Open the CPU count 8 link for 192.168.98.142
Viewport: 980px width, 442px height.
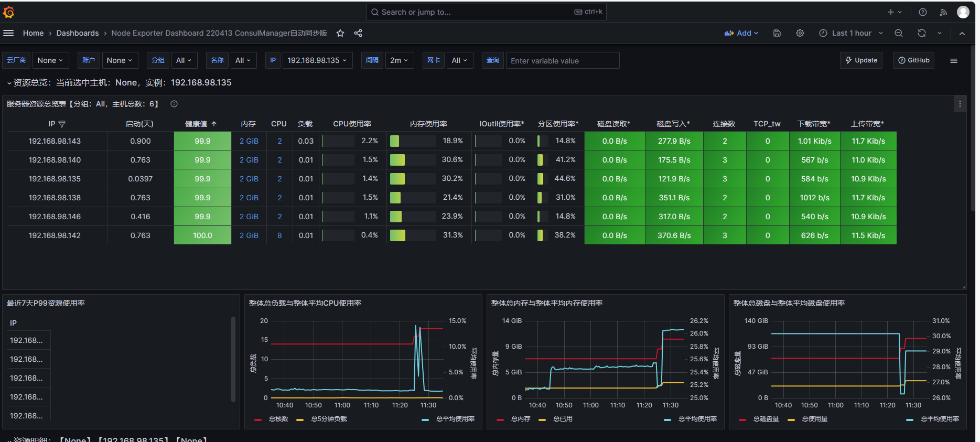point(279,235)
